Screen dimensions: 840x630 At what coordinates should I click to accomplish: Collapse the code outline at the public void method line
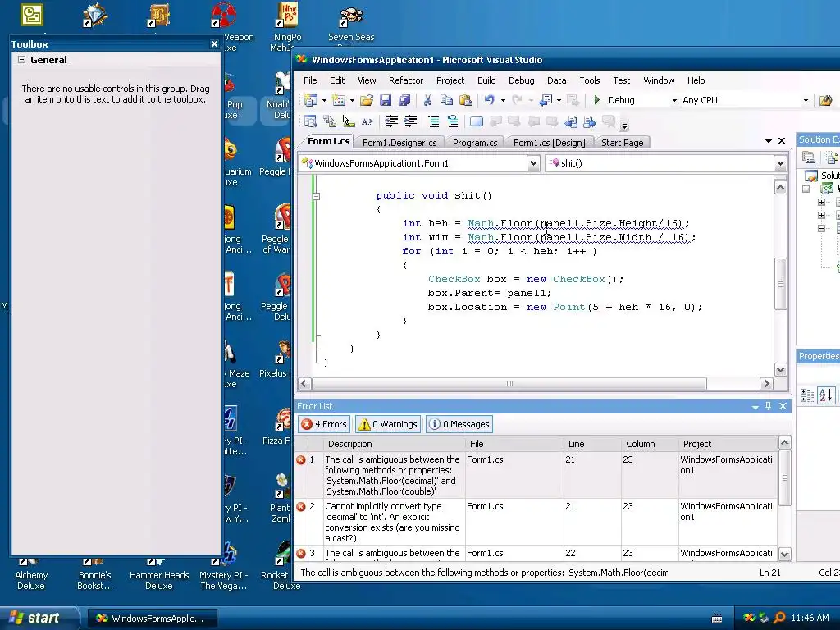tap(316, 196)
